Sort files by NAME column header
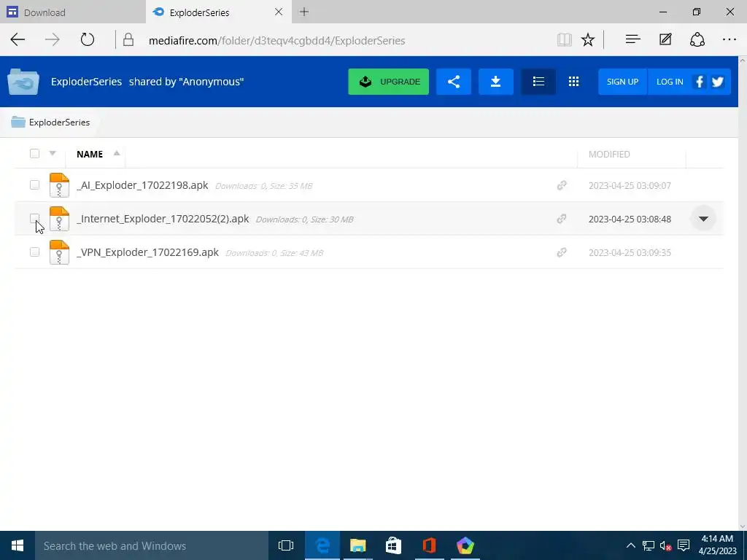Image resolution: width=747 pixels, height=560 pixels. point(90,155)
